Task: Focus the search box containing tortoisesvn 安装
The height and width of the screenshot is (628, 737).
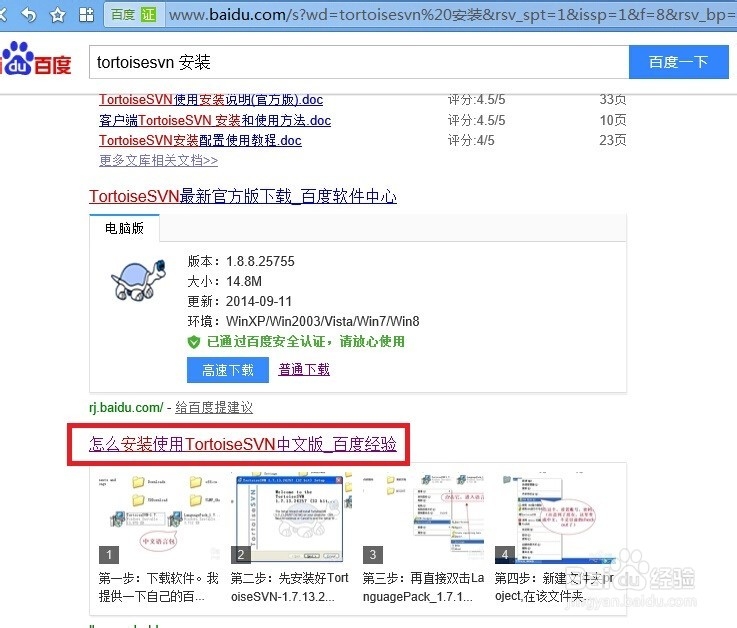Action: click(x=359, y=62)
